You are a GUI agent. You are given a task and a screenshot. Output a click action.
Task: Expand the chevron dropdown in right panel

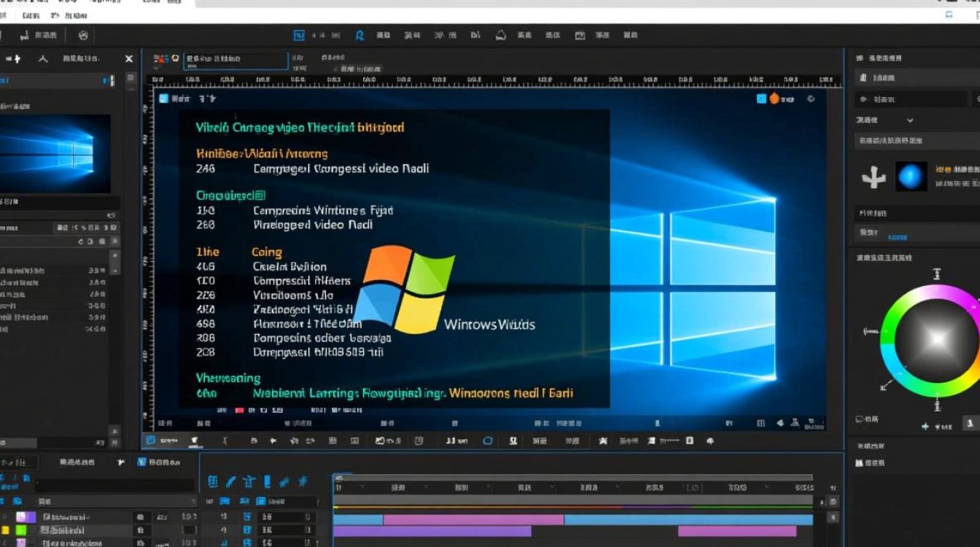coord(910,120)
